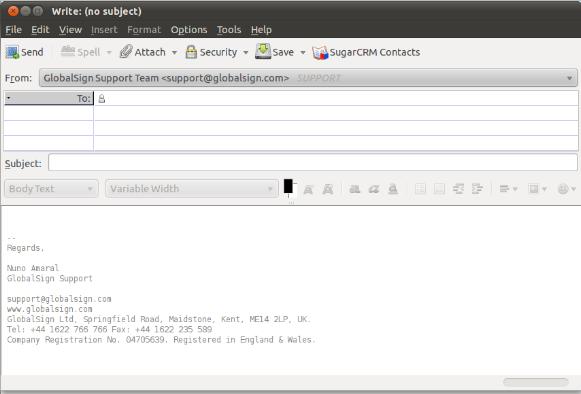Viewport: 581px width, 394px height.
Task: Click 'Regards,' line in message body
Action: (25, 248)
